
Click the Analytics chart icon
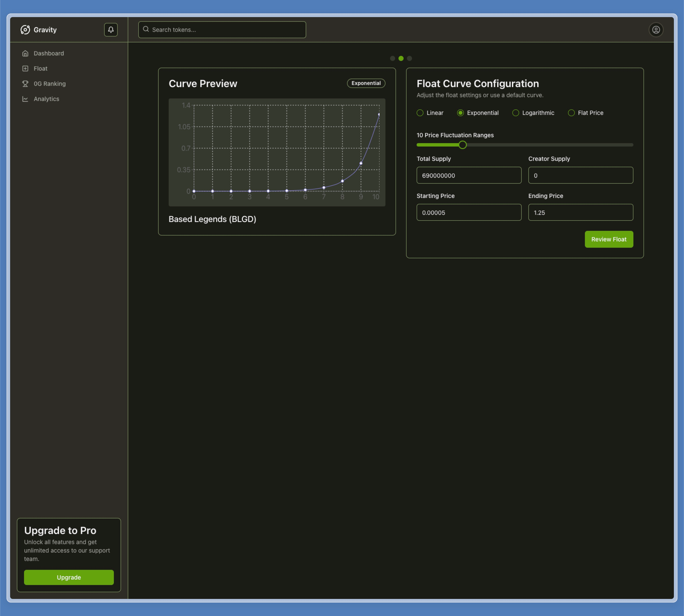click(25, 99)
